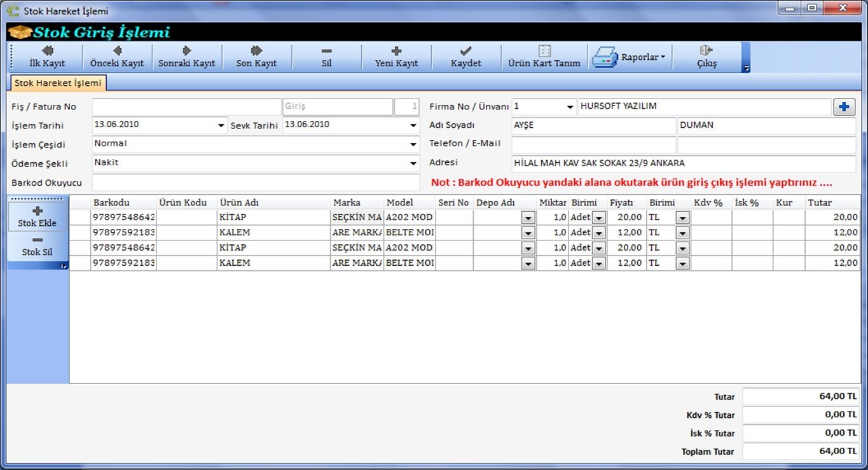Screen dimensions: 868x470
Task: Open the Firma No combo box
Action: point(570,107)
